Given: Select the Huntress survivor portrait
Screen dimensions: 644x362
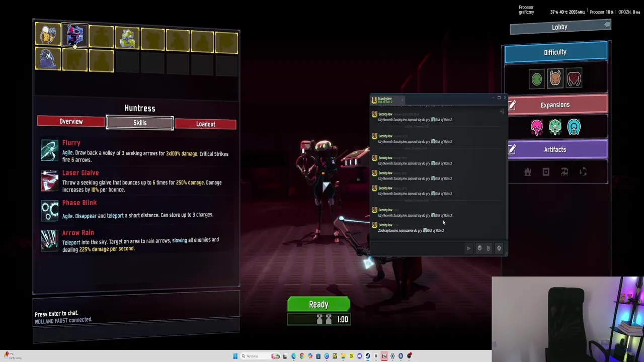Looking at the screenshot, I should (74, 35).
